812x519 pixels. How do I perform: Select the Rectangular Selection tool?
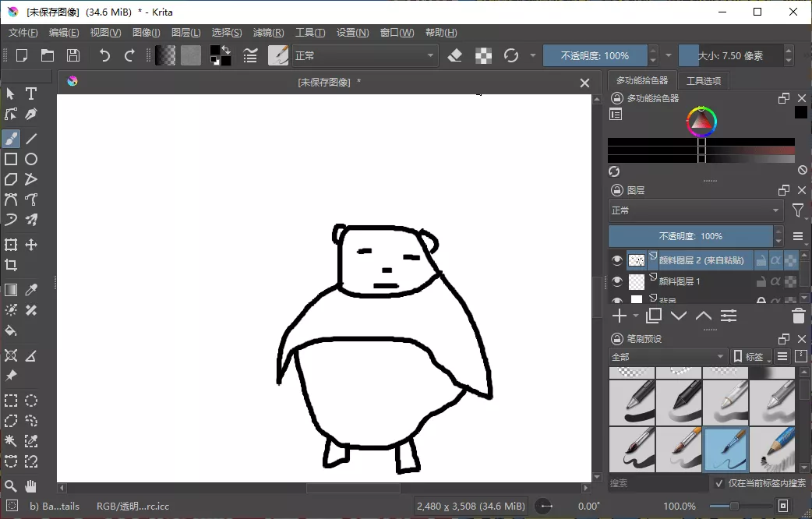coord(11,401)
